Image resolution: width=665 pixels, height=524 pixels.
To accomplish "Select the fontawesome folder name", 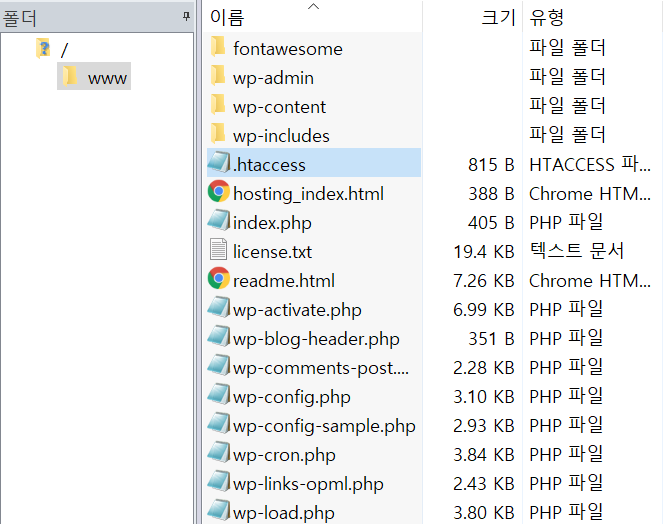I will (x=288, y=49).
